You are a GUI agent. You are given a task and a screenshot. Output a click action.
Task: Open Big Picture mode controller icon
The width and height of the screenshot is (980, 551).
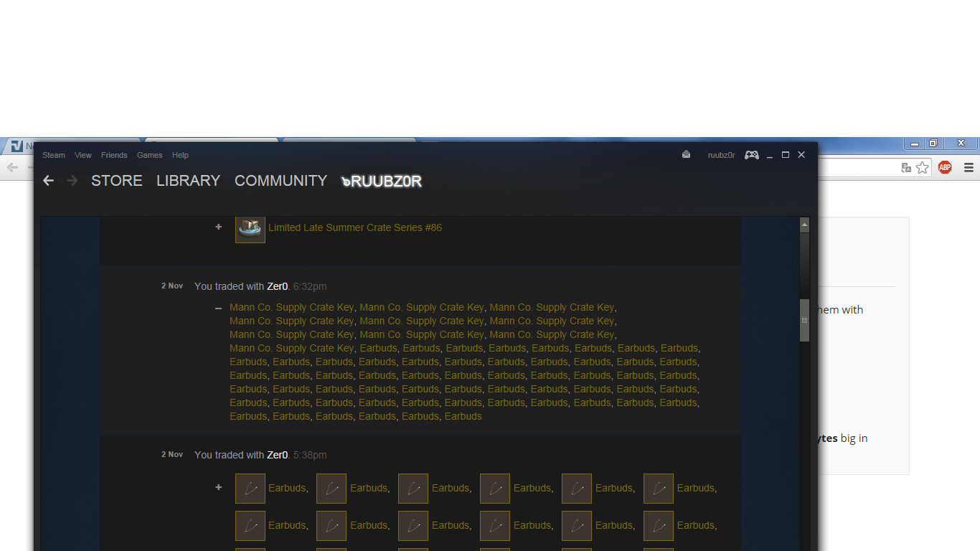pyautogui.click(x=751, y=155)
